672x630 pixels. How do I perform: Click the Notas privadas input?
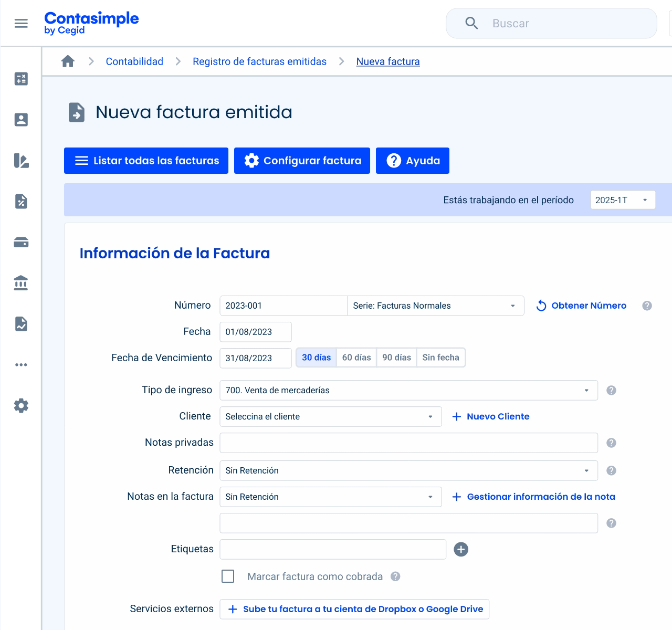pyautogui.click(x=408, y=443)
